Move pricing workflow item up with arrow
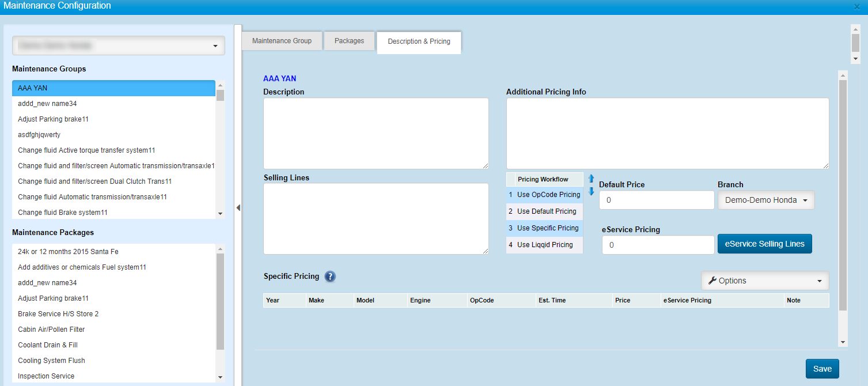 [x=591, y=179]
